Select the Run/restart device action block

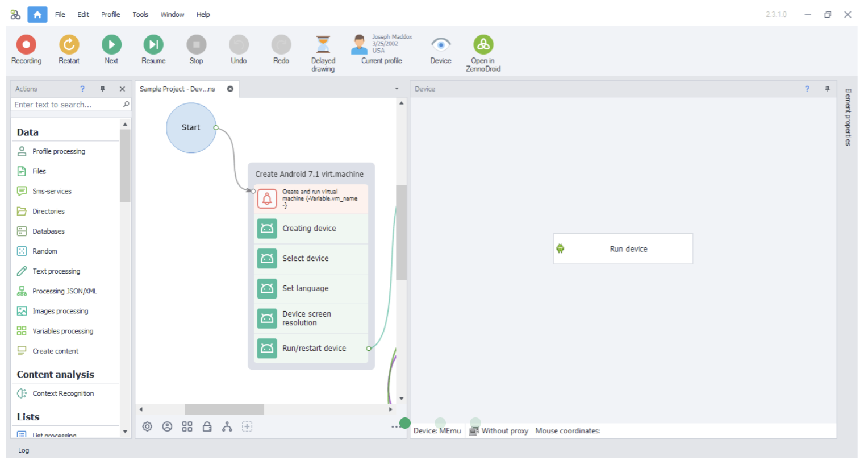[311, 348]
